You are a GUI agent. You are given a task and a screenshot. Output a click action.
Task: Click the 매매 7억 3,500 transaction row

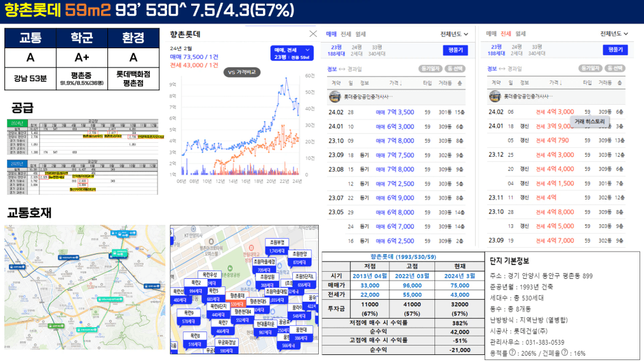pyautogui.click(x=396, y=112)
